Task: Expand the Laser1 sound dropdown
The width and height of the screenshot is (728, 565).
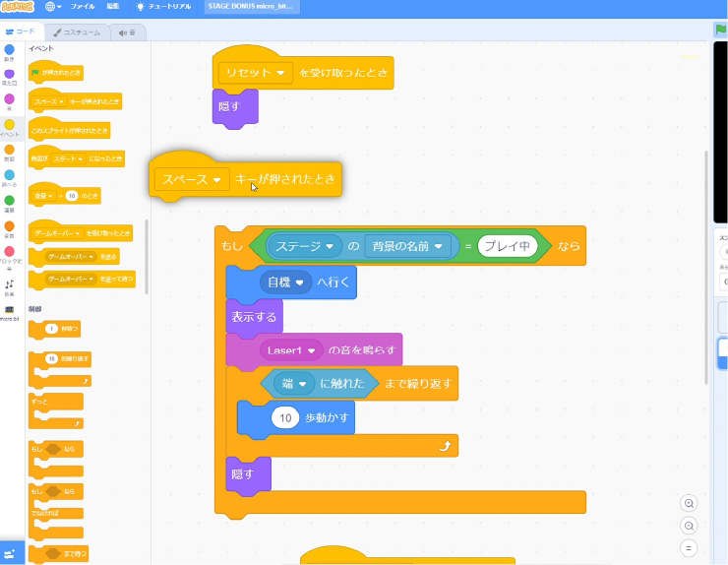Action: click(313, 349)
